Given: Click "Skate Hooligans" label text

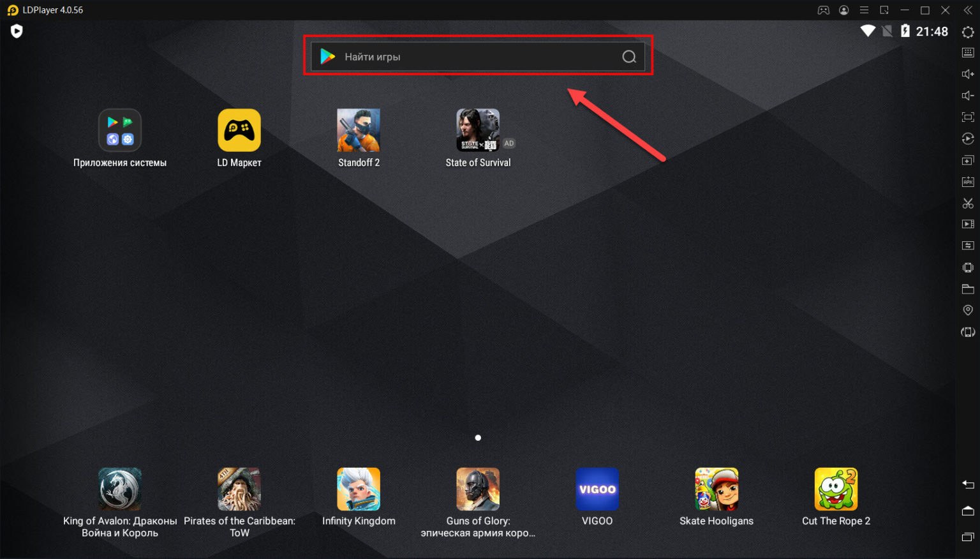Looking at the screenshot, I should pos(716,521).
